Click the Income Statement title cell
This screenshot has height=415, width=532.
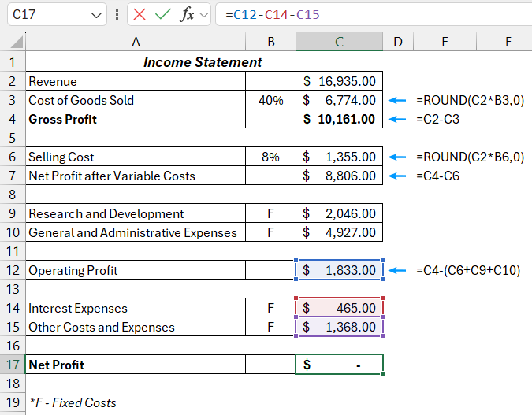click(x=203, y=61)
